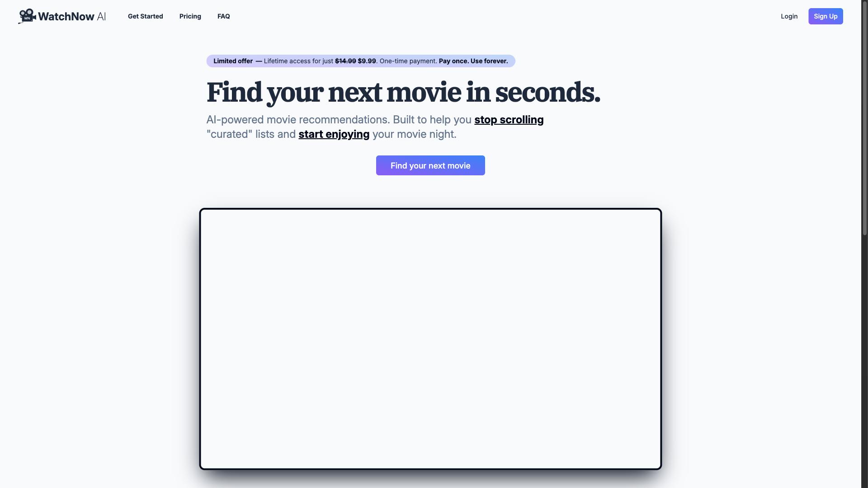Viewport: 868px width, 488px height.
Task: Click the "start enjoying" underlined text
Action: click(334, 134)
